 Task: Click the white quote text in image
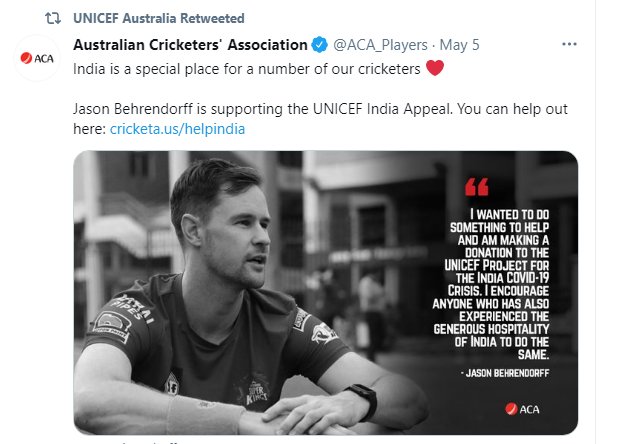491,284
